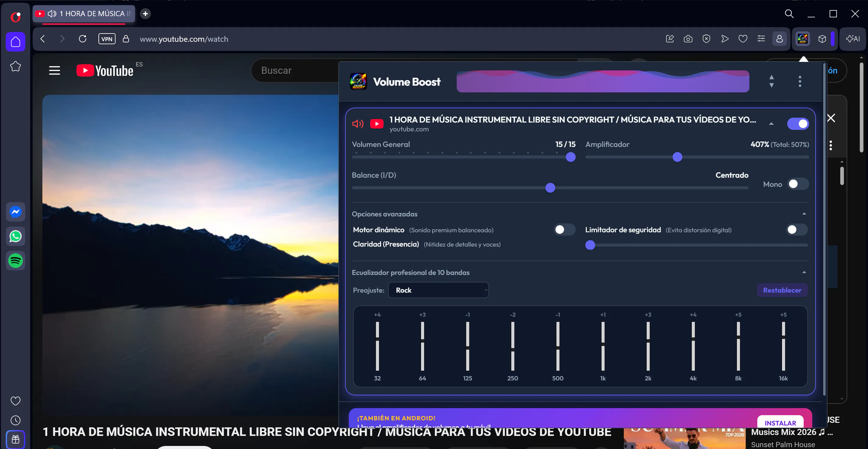Viewport: 868px width, 449px height.
Task: Reload the YouTube page
Action: click(83, 39)
